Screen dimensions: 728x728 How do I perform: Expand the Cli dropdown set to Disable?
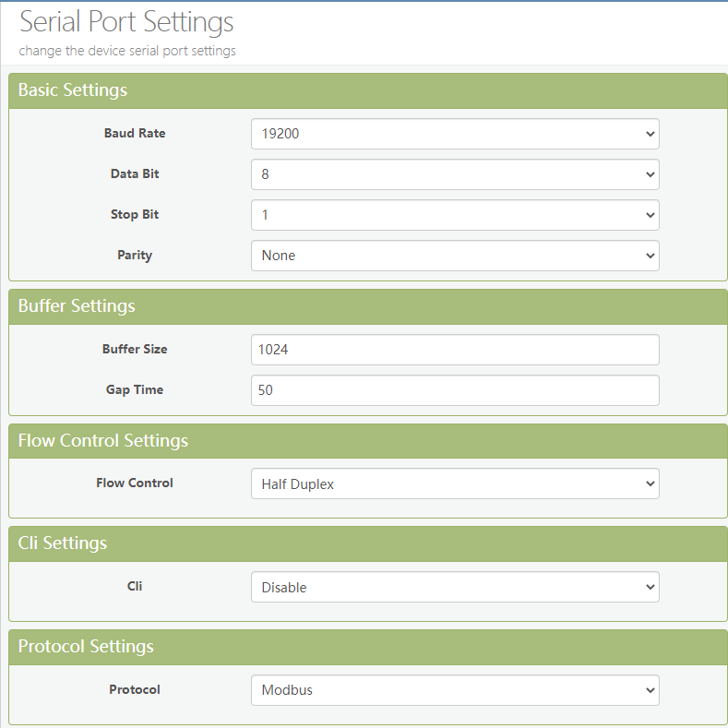455,587
